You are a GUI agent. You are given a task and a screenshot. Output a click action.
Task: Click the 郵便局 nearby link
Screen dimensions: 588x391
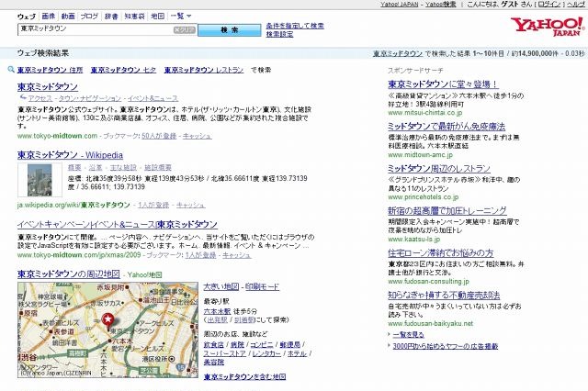tap(290, 344)
